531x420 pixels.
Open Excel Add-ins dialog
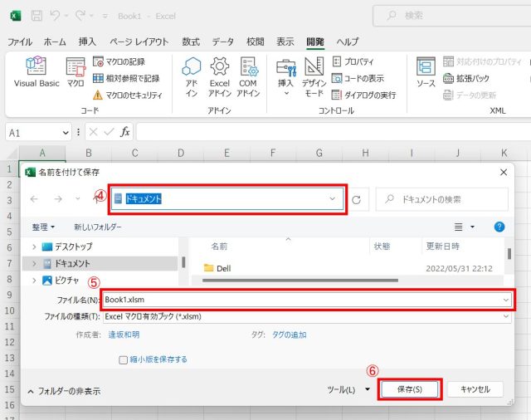[x=219, y=76]
